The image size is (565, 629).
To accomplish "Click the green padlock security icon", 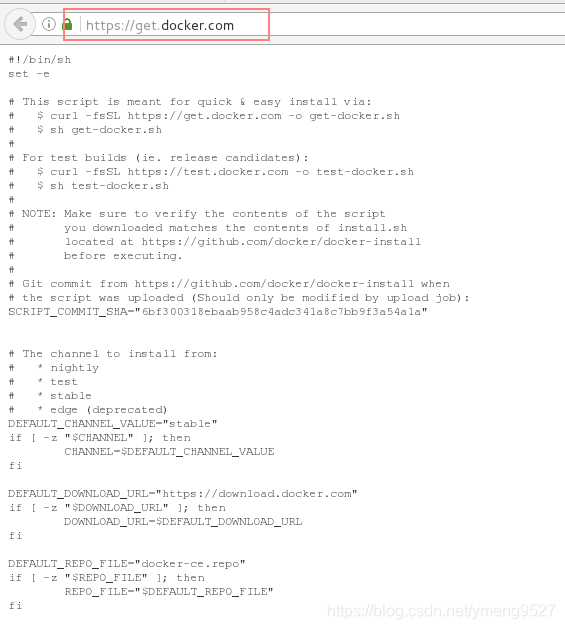I will [x=67, y=24].
